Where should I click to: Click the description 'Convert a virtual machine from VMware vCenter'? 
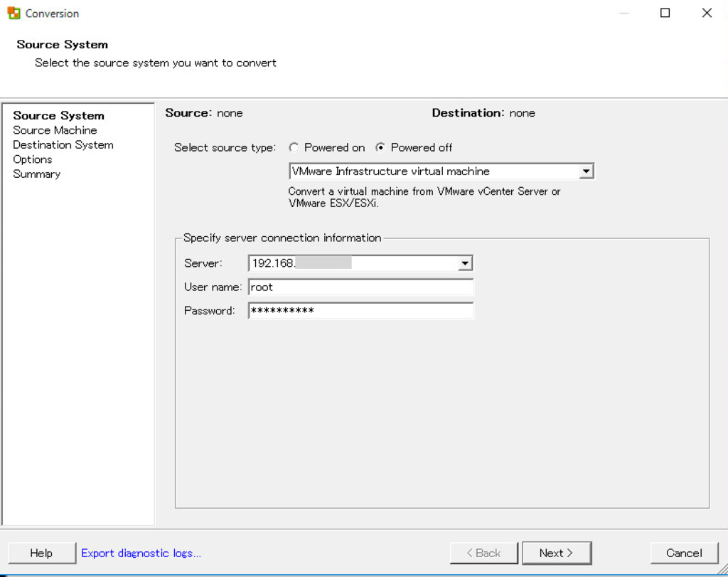point(424,197)
